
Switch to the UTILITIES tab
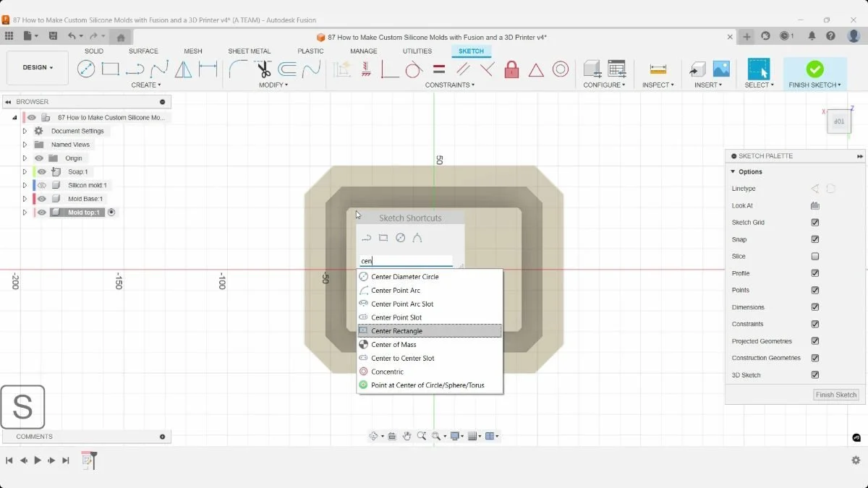pyautogui.click(x=417, y=51)
